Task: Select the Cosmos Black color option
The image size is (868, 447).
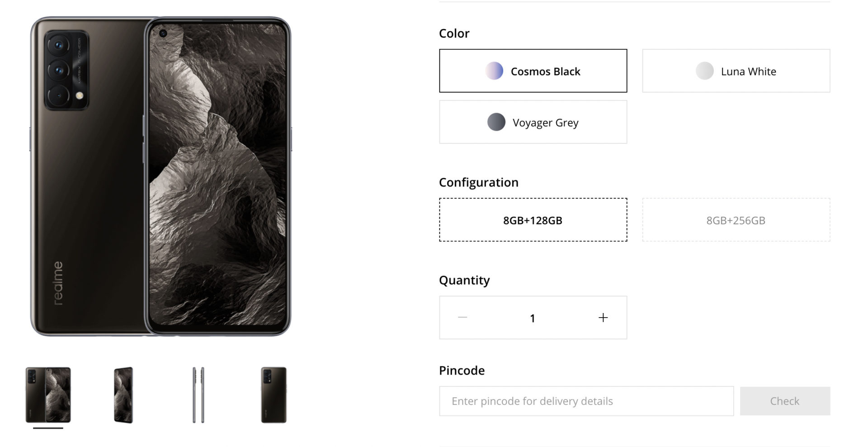Action: [x=533, y=71]
